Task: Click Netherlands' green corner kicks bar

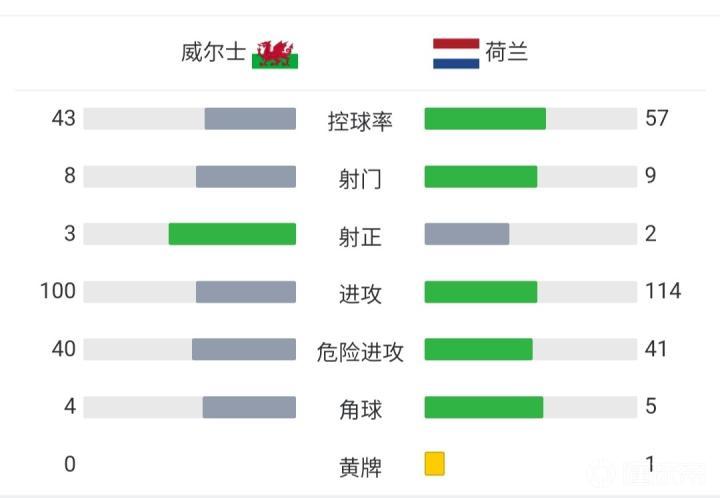Action: (x=484, y=407)
